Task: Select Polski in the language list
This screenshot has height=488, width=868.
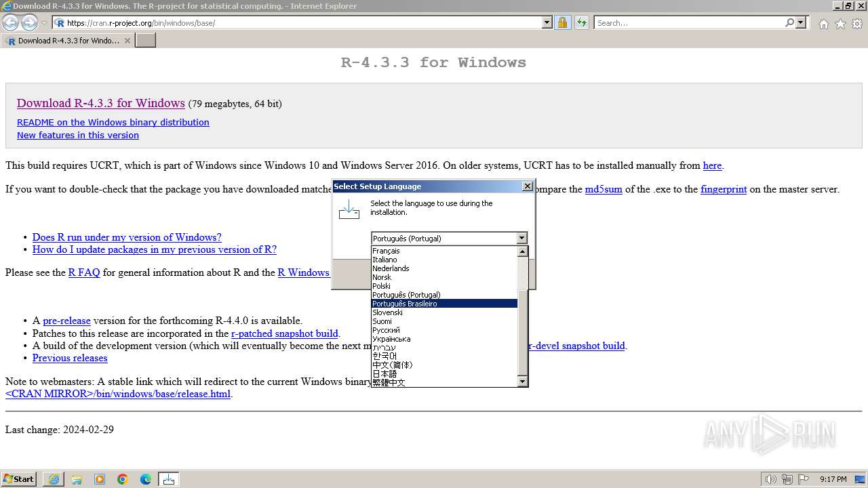Action: (x=444, y=286)
